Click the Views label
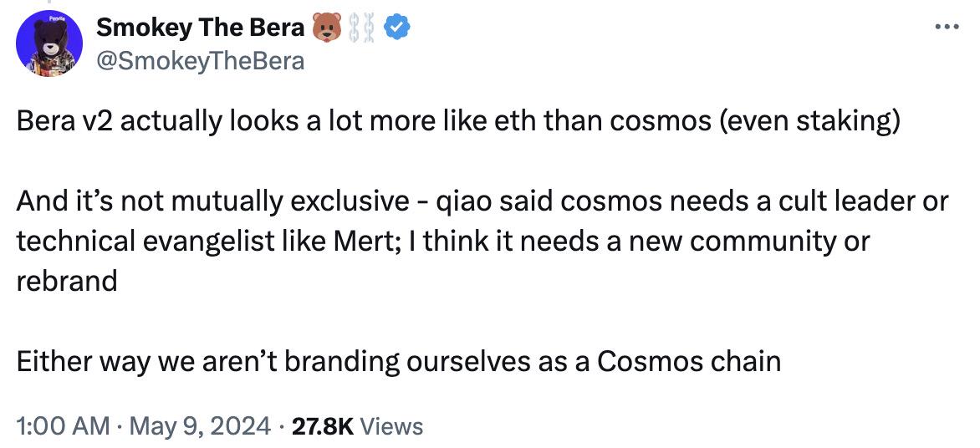The image size is (980, 448). 392,427
